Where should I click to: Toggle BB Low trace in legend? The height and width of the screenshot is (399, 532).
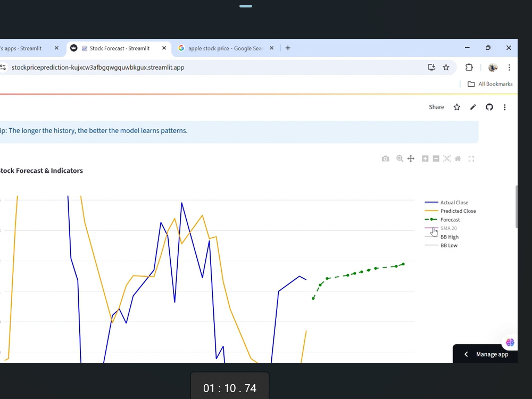coord(441,246)
